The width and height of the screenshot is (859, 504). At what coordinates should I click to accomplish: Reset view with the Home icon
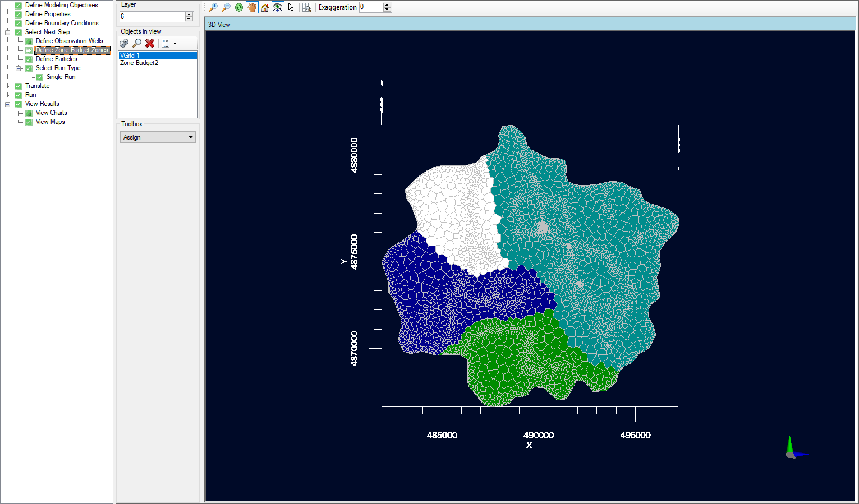click(x=264, y=7)
